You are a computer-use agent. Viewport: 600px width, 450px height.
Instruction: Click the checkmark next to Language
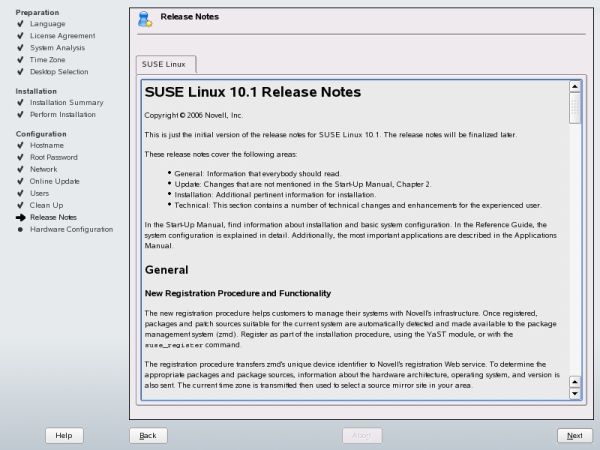(20, 24)
